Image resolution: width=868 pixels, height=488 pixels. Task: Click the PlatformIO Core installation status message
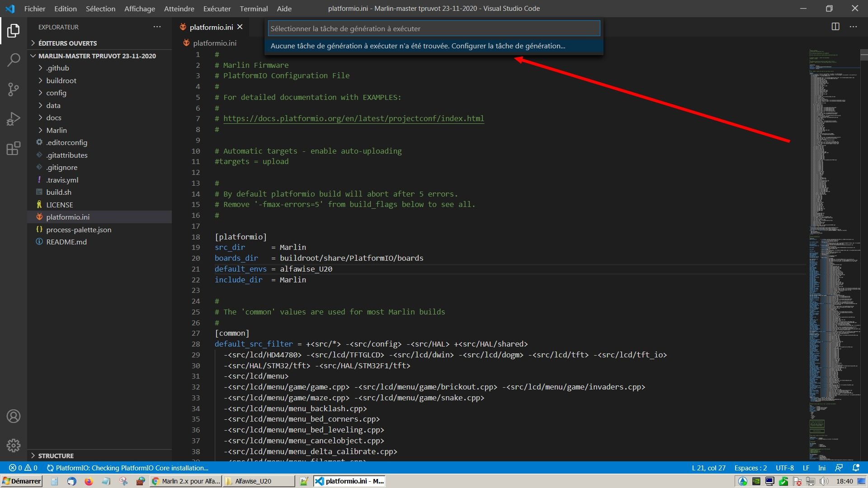click(127, 468)
